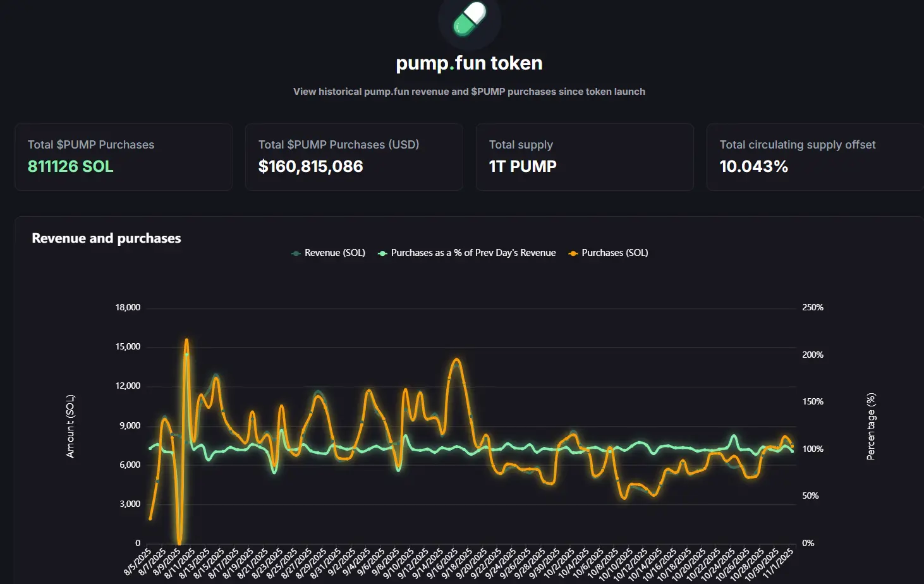Click the 8/5/2025 x-axis date label
The width and height of the screenshot is (924, 584).
pos(138,561)
